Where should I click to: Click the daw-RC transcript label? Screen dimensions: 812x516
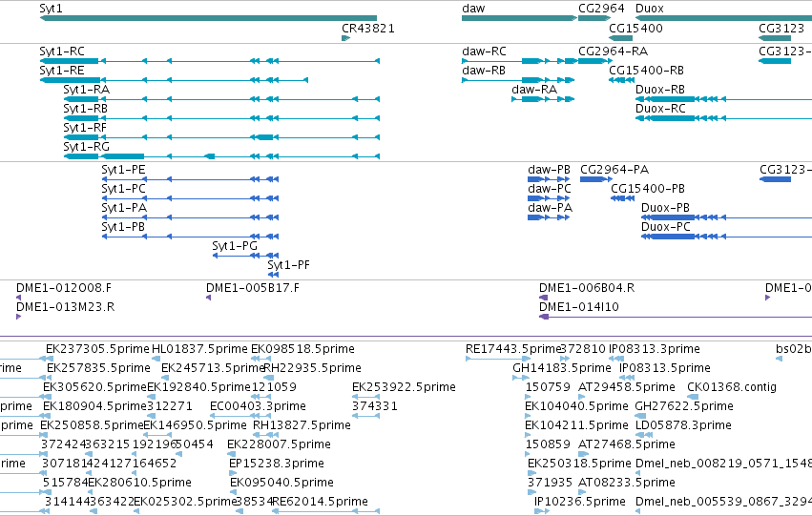point(484,52)
